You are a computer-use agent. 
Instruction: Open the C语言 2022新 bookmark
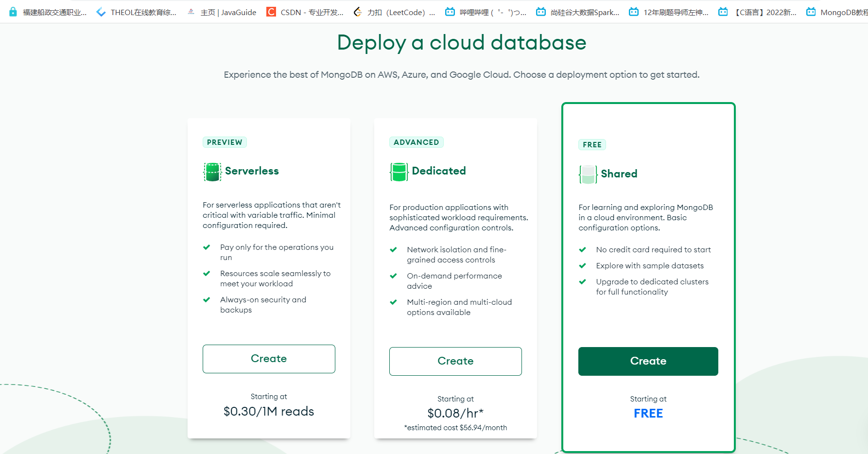tap(758, 12)
